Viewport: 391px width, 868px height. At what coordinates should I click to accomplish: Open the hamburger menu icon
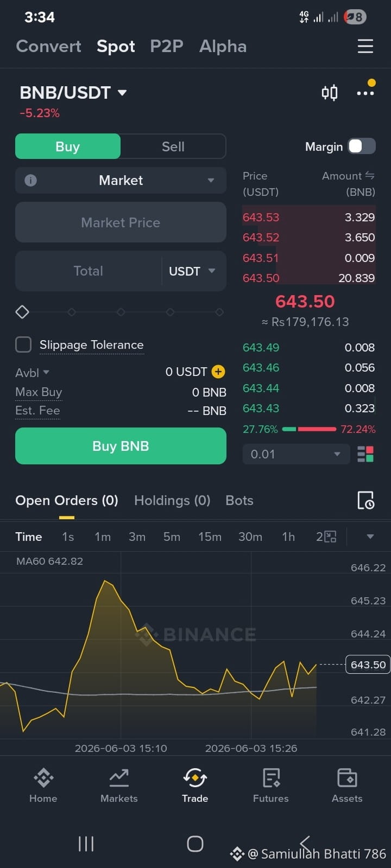point(365,46)
